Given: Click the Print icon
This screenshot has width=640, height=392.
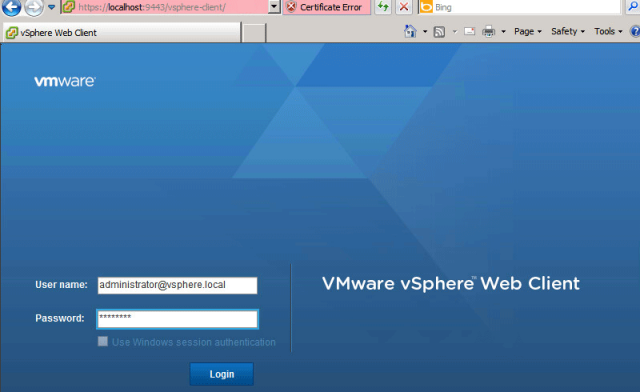Looking at the screenshot, I should (x=488, y=31).
